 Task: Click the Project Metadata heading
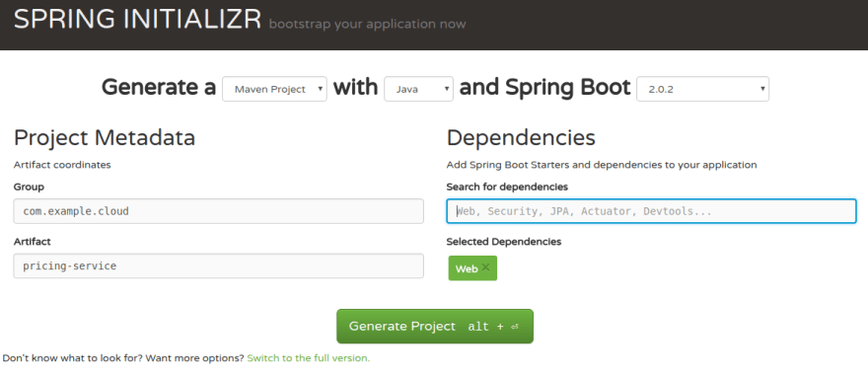pos(105,138)
